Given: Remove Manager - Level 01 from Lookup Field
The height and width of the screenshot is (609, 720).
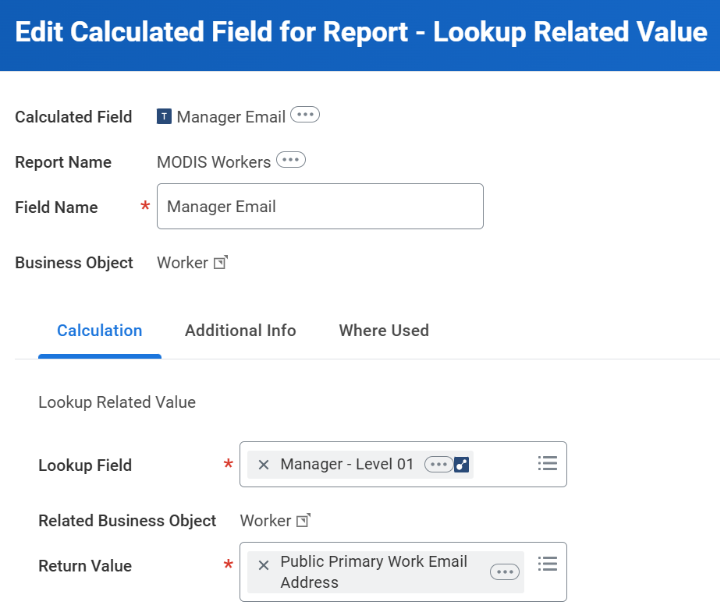Looking at the screenshot, I should click(x=264, y=464).
